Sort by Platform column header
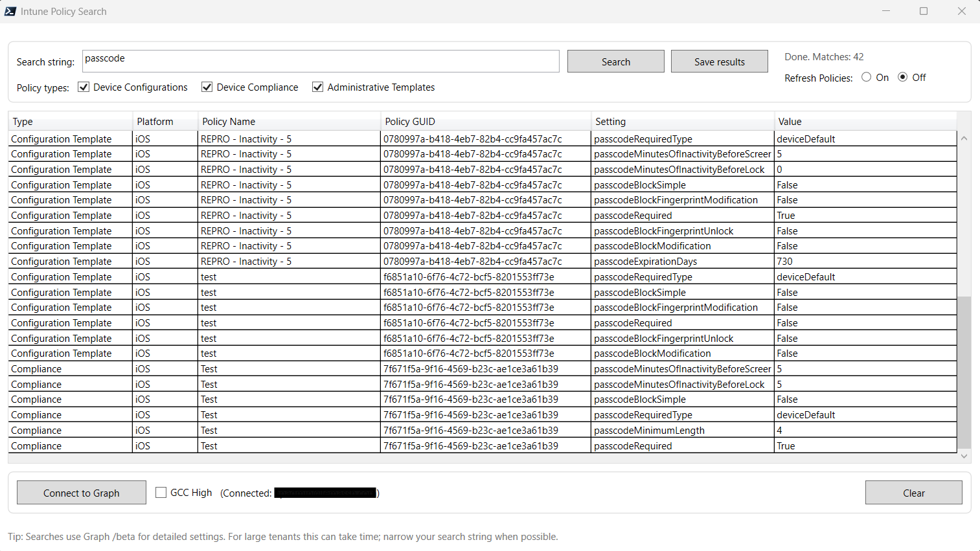 point(165,121)
